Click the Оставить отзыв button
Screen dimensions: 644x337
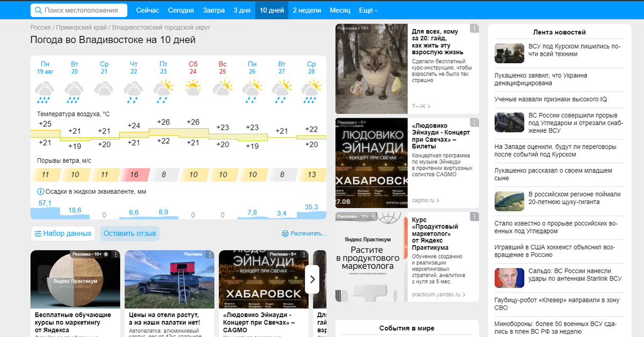click(x=130, y=233)
